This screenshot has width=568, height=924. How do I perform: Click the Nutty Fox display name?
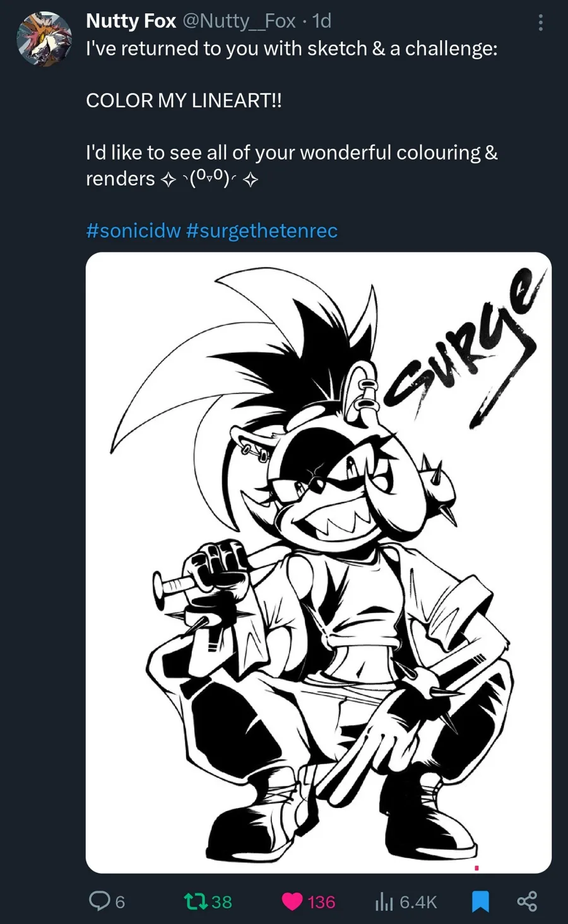[x=131, y=21]
